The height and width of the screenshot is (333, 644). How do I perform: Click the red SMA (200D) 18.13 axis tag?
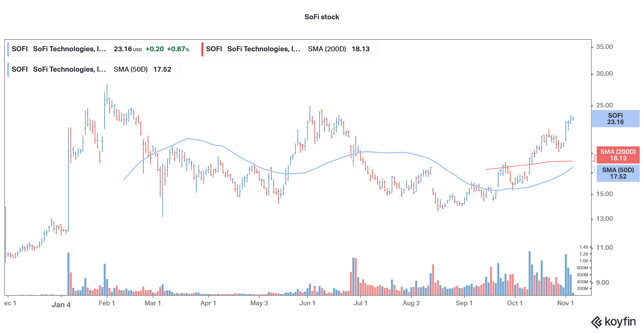click(618, 155)
